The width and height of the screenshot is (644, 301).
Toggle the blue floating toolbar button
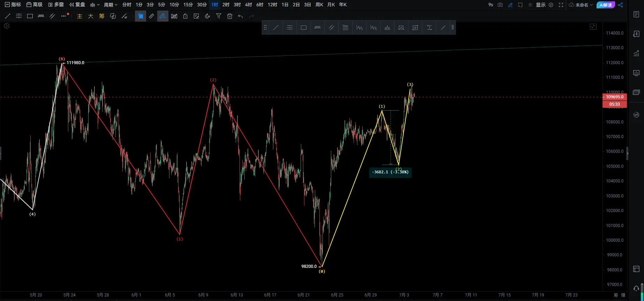[141, 16]
